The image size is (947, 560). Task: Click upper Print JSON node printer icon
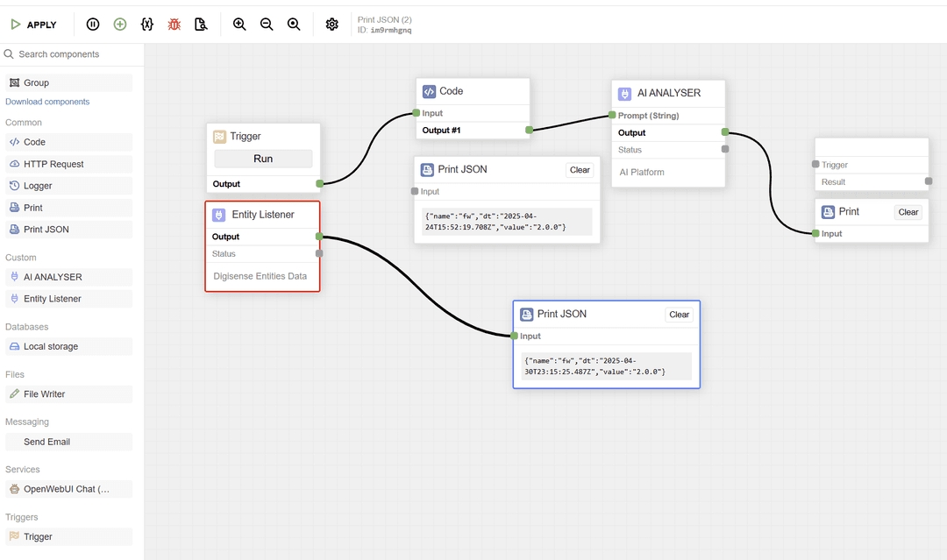(x=427, y=170)
